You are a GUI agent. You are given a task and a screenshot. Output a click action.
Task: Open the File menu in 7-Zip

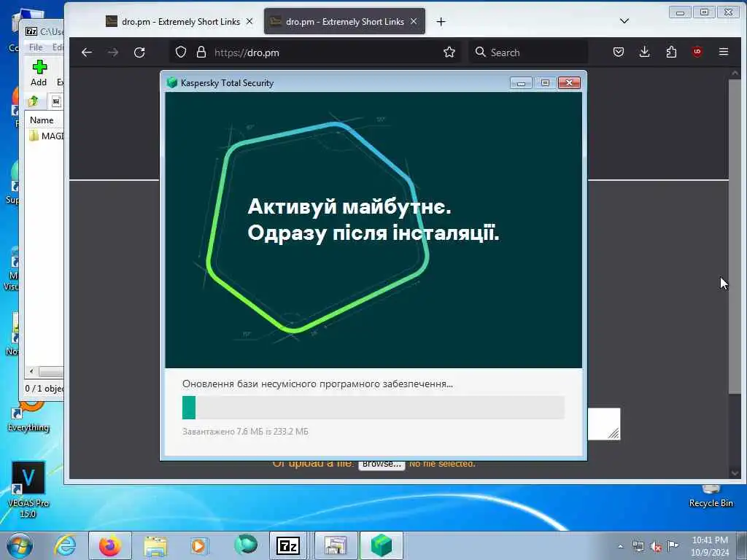coord(36,47)
